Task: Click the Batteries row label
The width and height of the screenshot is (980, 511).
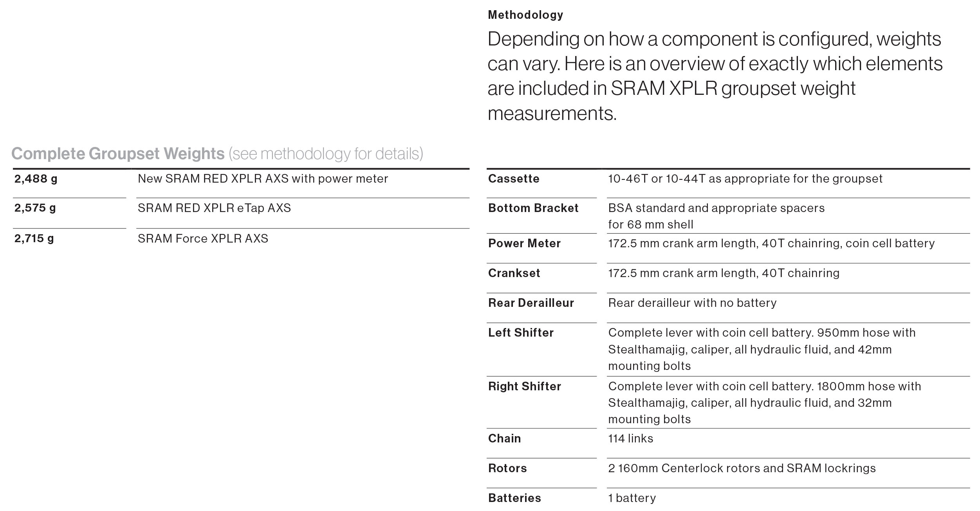Action: (x=514, y=498)
